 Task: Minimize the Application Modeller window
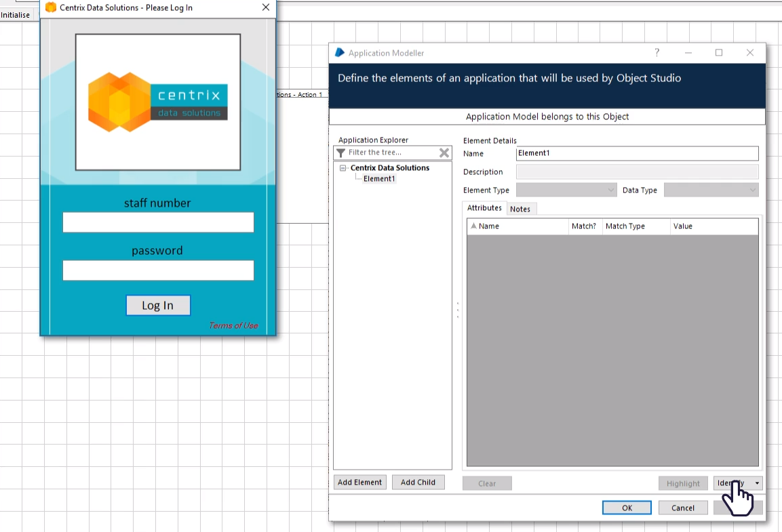(x=688, y=52)
